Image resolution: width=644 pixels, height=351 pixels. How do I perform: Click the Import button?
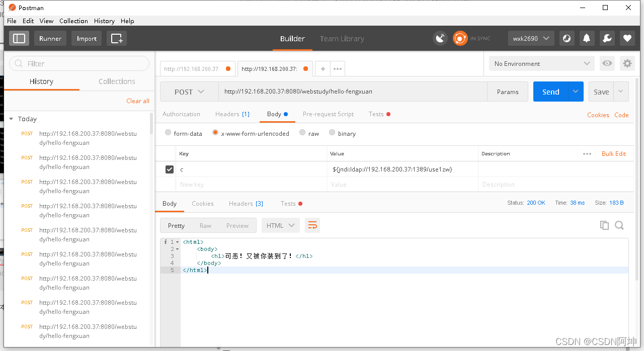(x=87, y=38)
